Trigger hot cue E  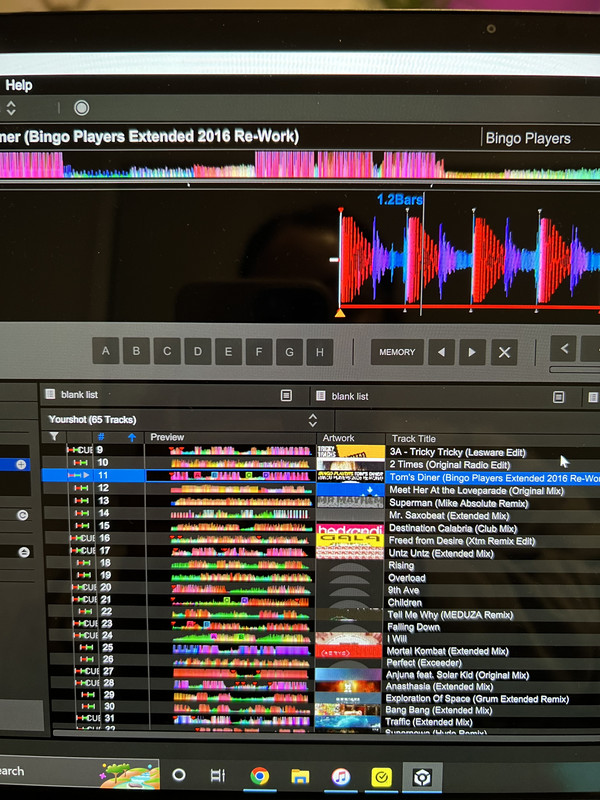pos(228,352)
